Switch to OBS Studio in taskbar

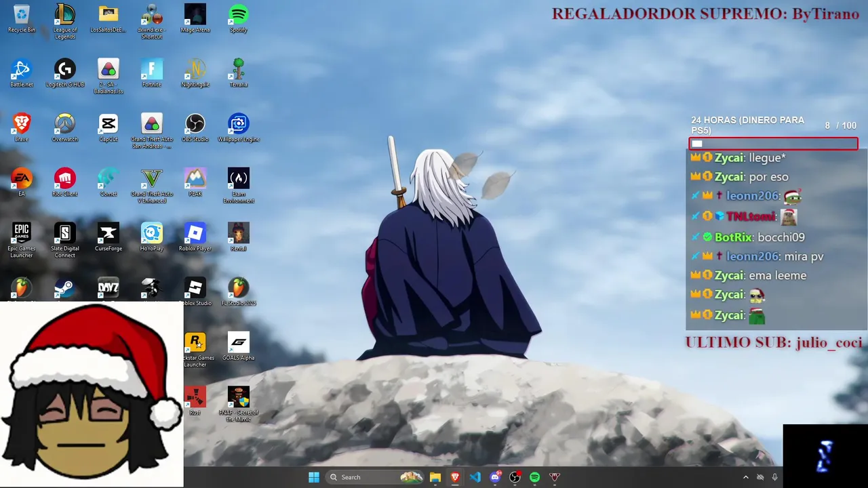click(x=515, y=477)
